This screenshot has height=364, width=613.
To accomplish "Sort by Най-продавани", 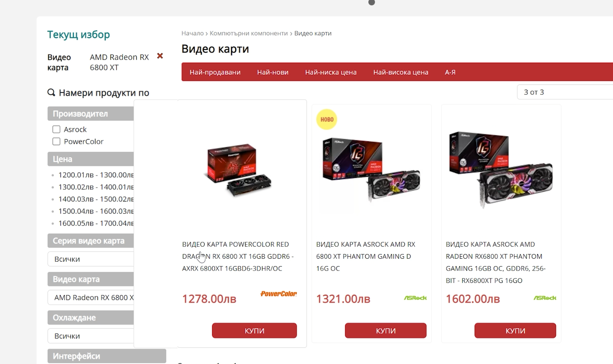I will point(215,72).
